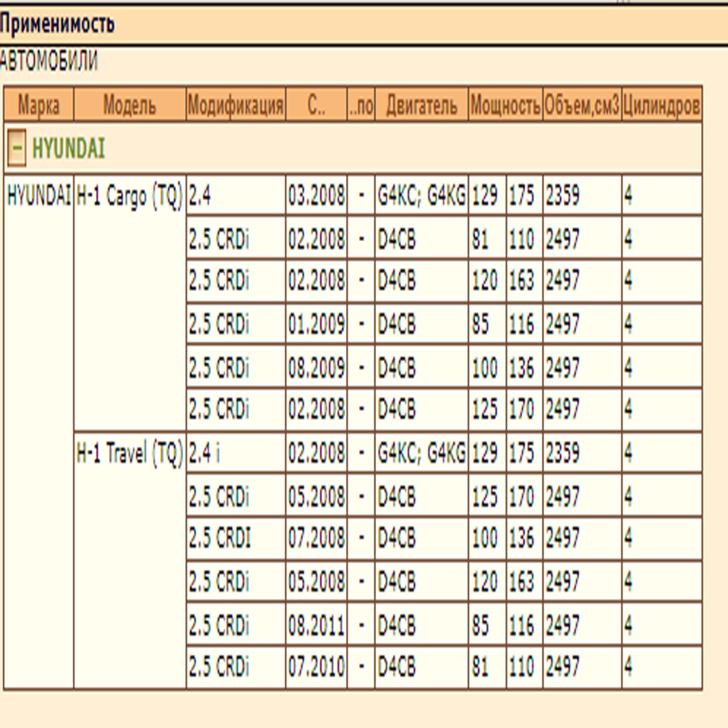The width and height of the screenshot is (728, 728).
Task: Select the H-1 Travel (TQ) model cell
Action: pos(130,560)
